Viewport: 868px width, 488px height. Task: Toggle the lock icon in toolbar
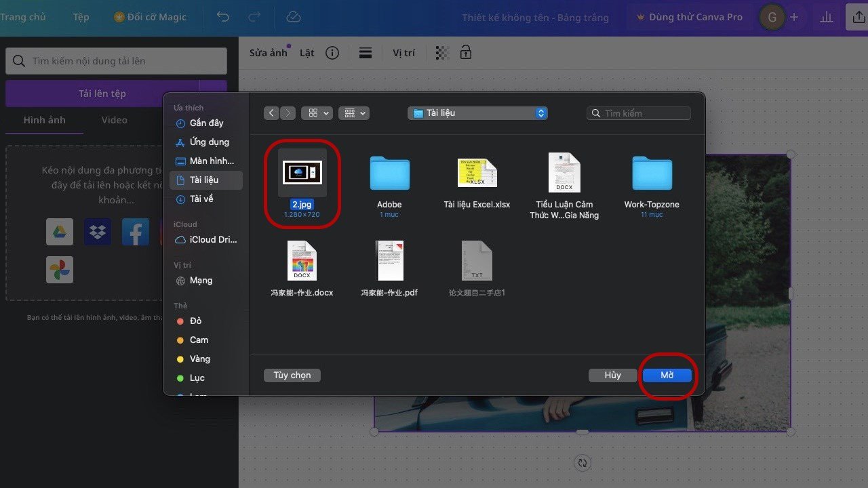466,52
